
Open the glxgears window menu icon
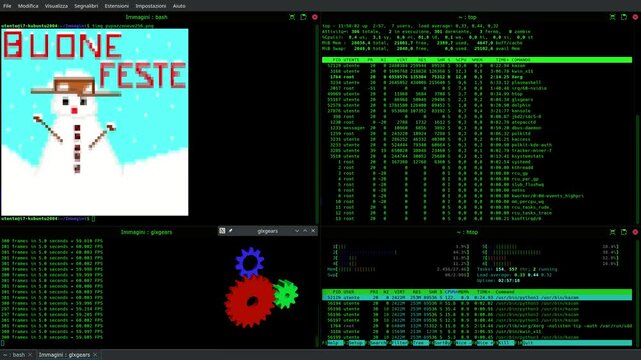click(222, 231)
